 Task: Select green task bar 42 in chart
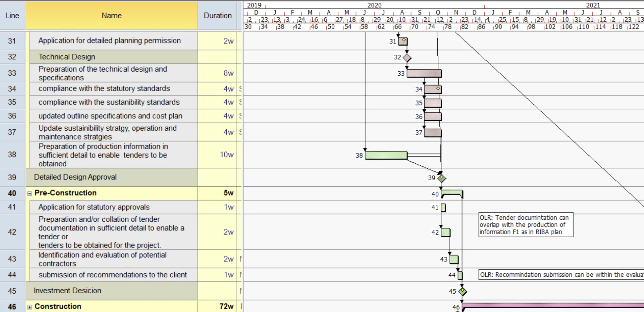(445, 233)
